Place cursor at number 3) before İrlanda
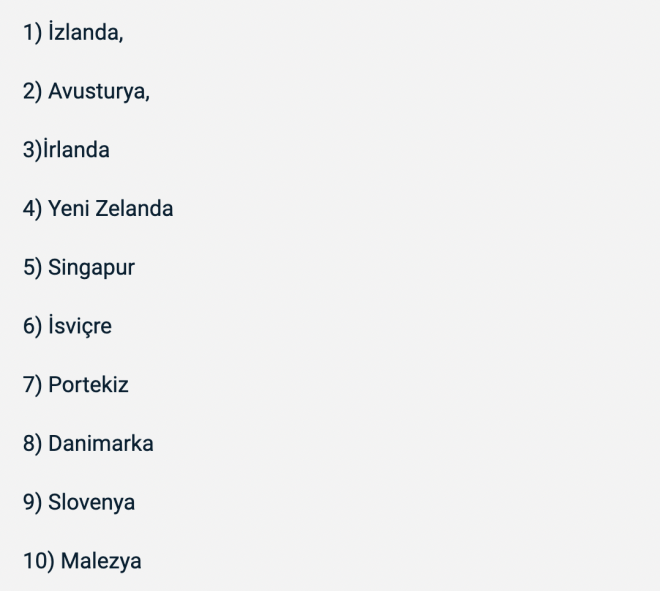 point(33,150)
